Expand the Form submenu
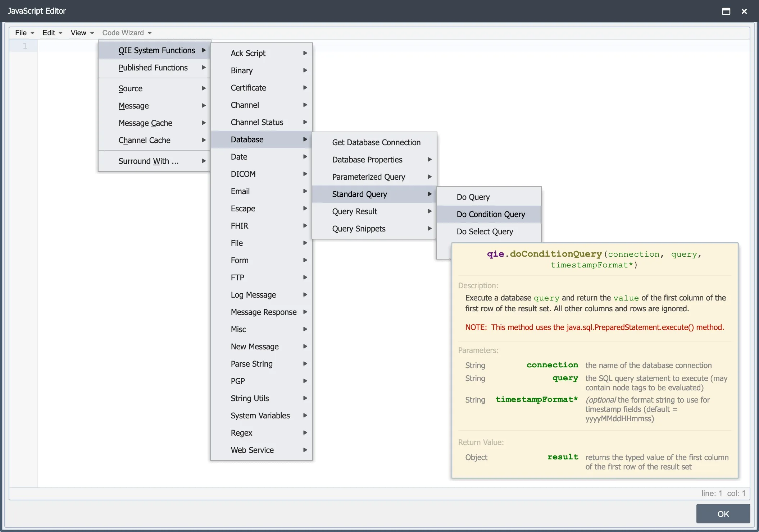Image resolution: width=759 pixels, height=532 pixels. click(262, 260)
